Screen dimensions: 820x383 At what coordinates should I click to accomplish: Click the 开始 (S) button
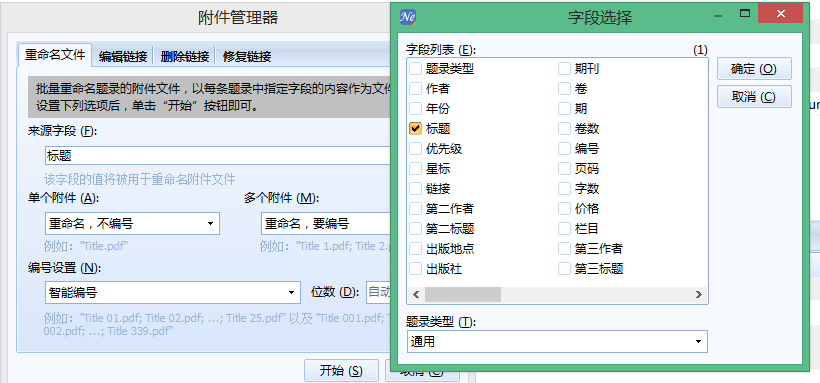341,371
